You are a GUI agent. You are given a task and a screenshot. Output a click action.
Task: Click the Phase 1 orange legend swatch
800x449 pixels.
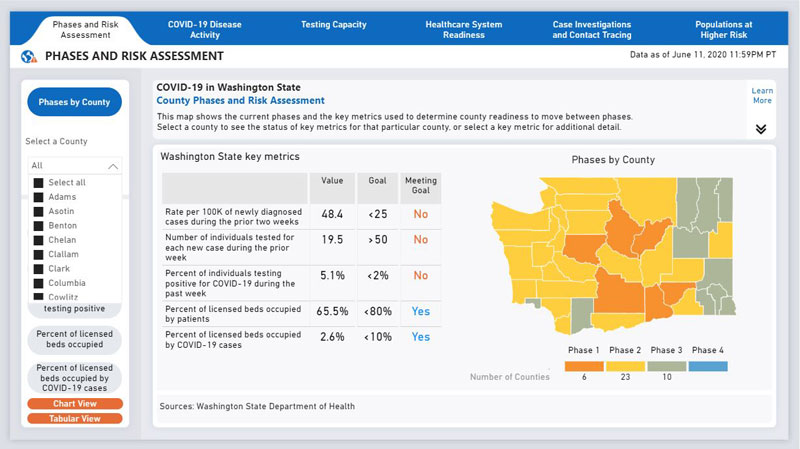(584, 366)
